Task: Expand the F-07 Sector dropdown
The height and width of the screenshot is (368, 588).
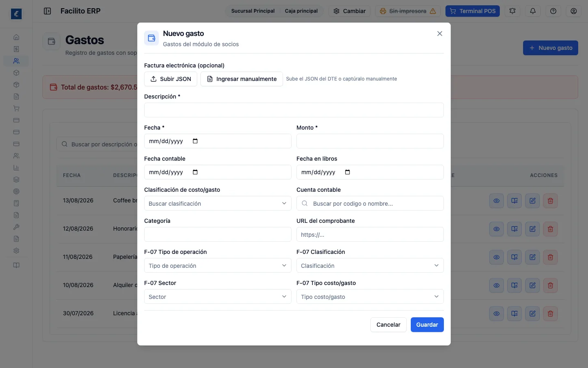Action: click(218, 296)
